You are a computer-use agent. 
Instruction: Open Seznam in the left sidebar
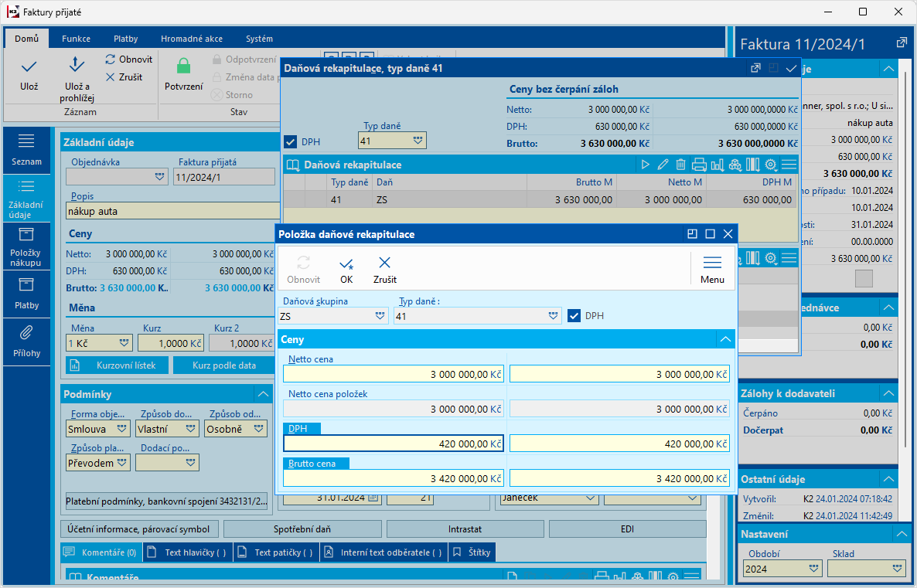(x=26, y=150)
